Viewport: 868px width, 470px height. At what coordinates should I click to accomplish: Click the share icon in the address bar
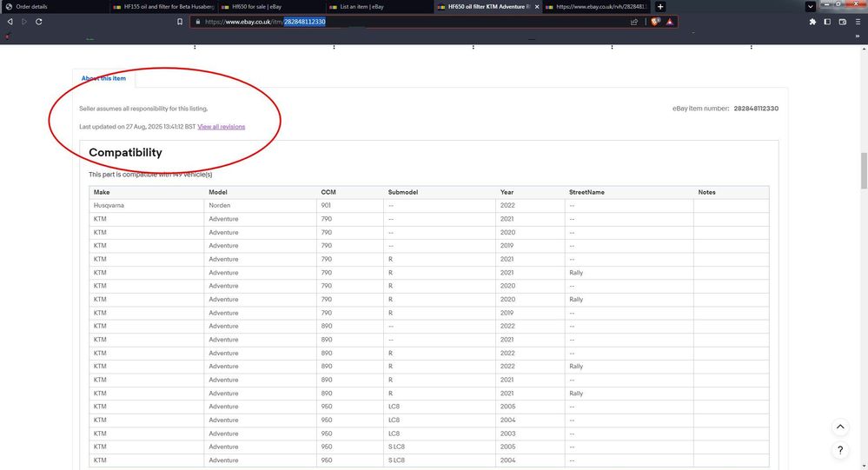(633, 22)
